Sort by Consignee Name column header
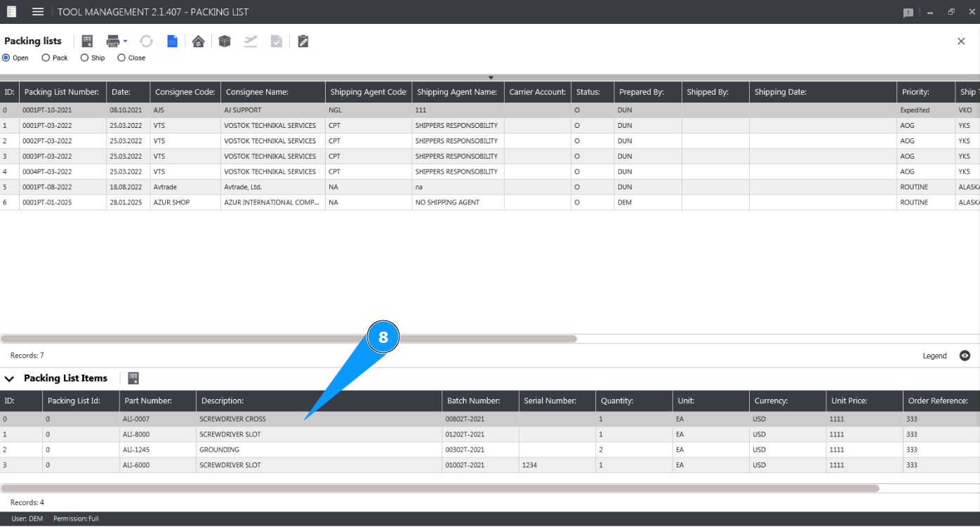The width and height of the screenshot is (980, 527). coord(273,92)
